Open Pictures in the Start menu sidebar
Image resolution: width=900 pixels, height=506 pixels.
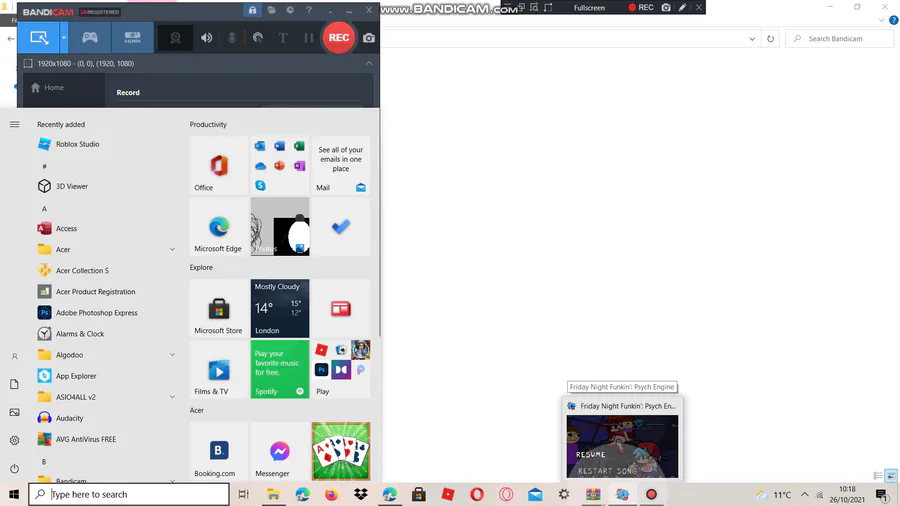click(x=14, y=412)
